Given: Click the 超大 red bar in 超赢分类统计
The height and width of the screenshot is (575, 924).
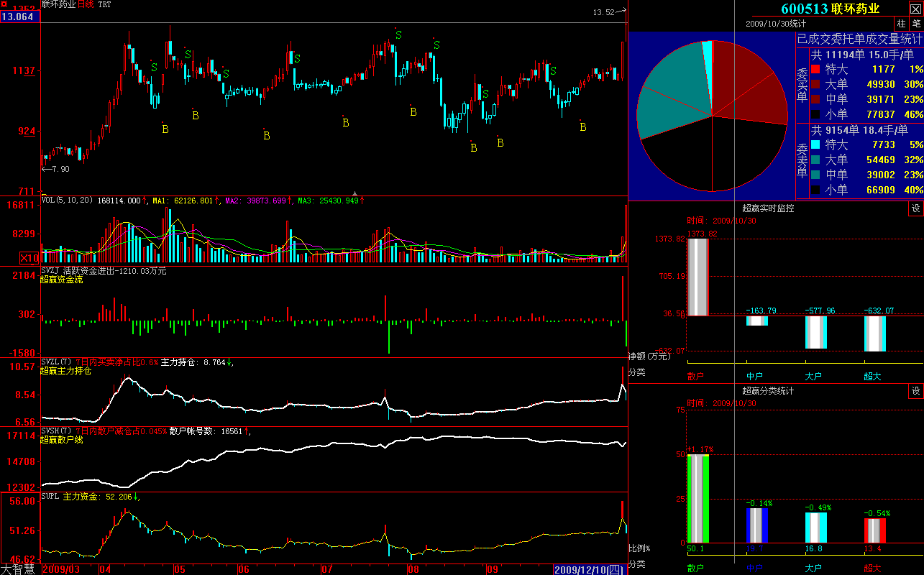Looking at the screenshot, I should click(x=874, y=530).
